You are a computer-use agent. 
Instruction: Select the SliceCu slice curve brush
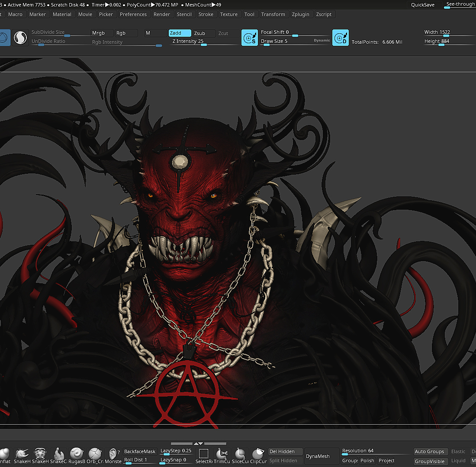click(240, 456)
